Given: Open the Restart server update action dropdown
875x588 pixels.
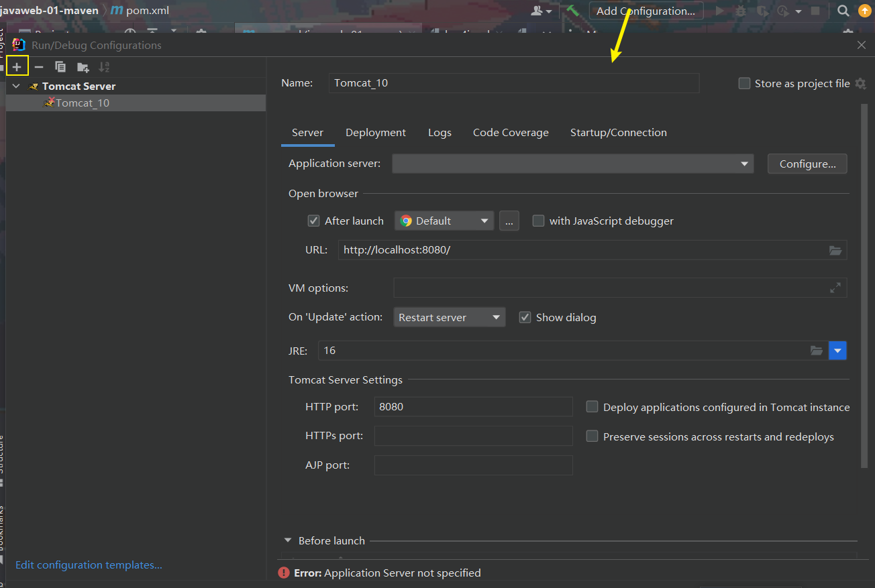Looking at the screenshot, I should tap(449, 317).
